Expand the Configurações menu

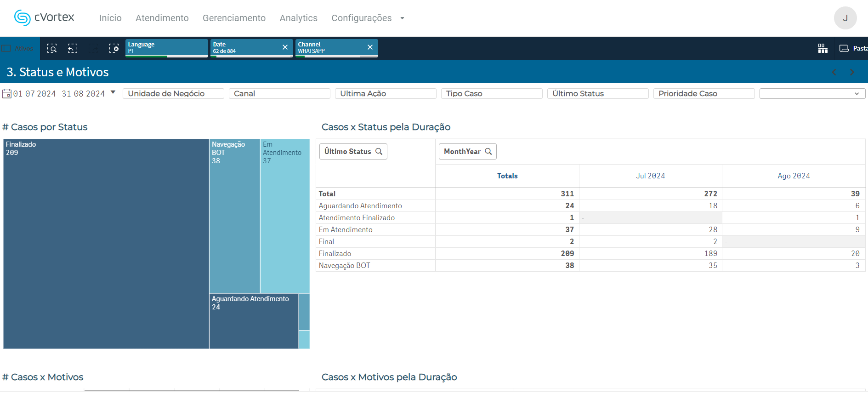pos(368,18)
